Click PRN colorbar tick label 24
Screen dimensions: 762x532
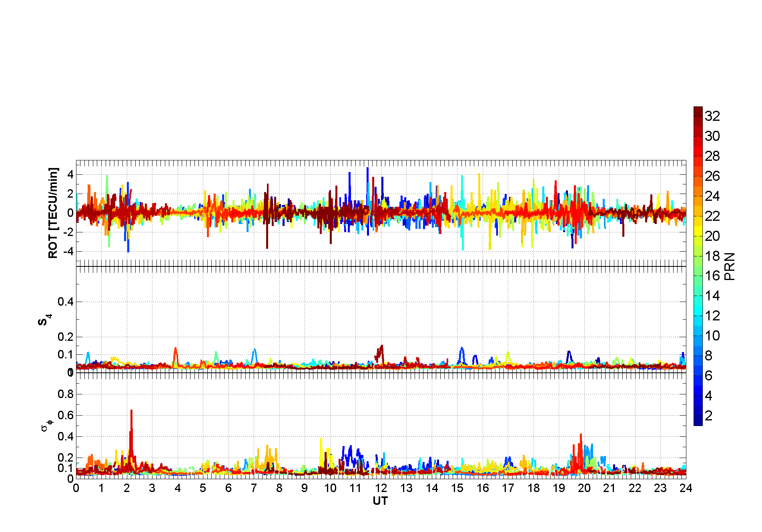(712, 196)
